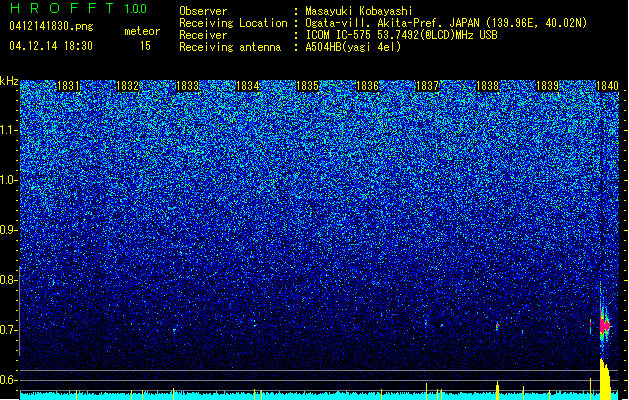629x400 pixels.
Task: Click the 1833 time marker
Action: [187, 86]
